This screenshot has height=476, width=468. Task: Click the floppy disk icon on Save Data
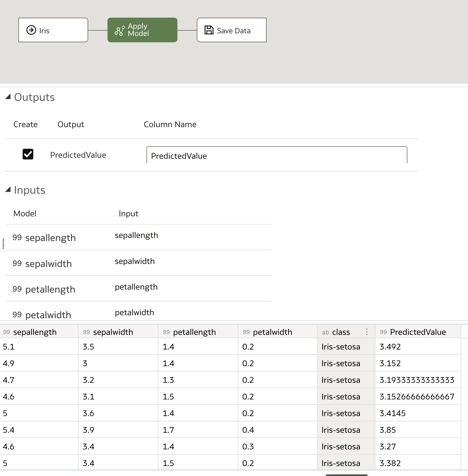[x=208, y=30]
